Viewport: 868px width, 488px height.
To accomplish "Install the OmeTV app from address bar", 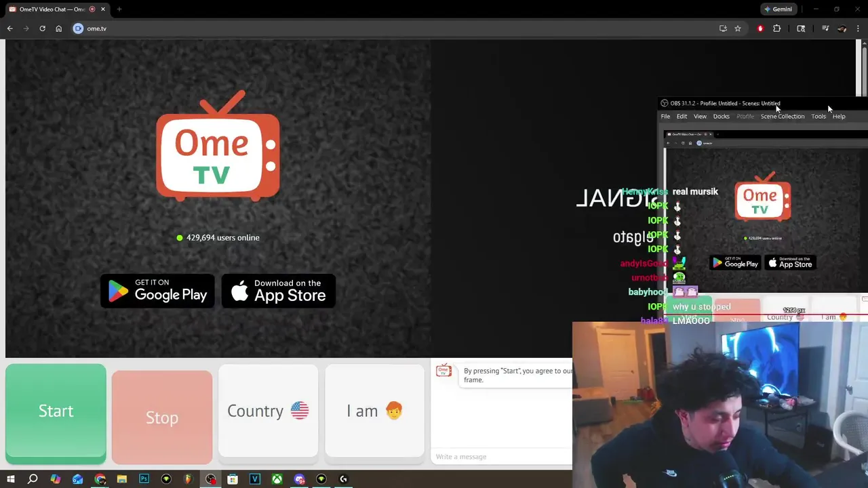I will 723,28.
